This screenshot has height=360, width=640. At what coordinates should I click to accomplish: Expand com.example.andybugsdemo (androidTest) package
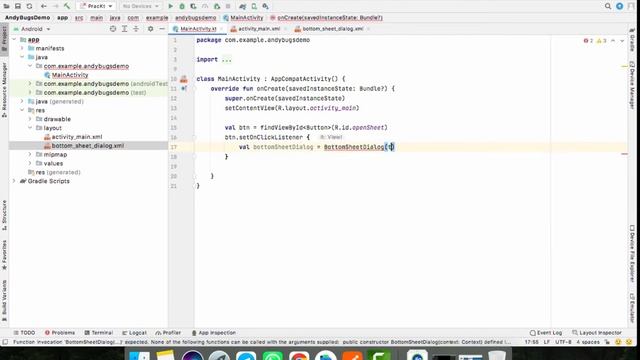[30, 84]
